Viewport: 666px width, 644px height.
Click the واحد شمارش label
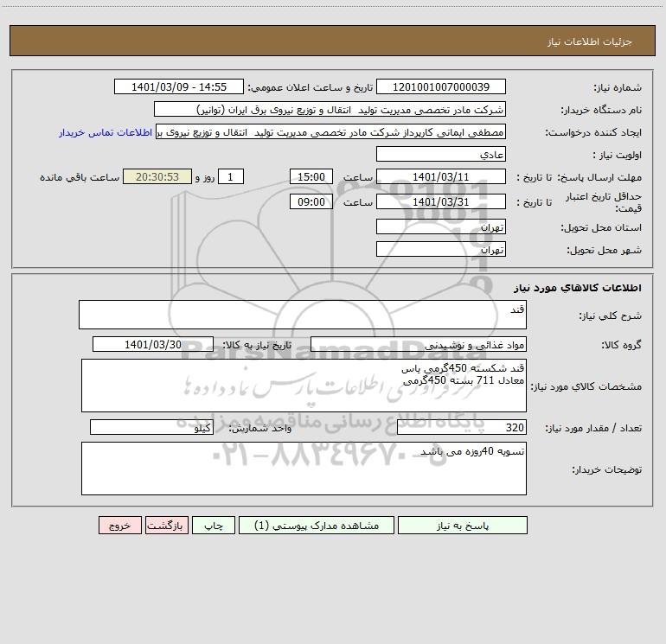(x=260, y=429)
